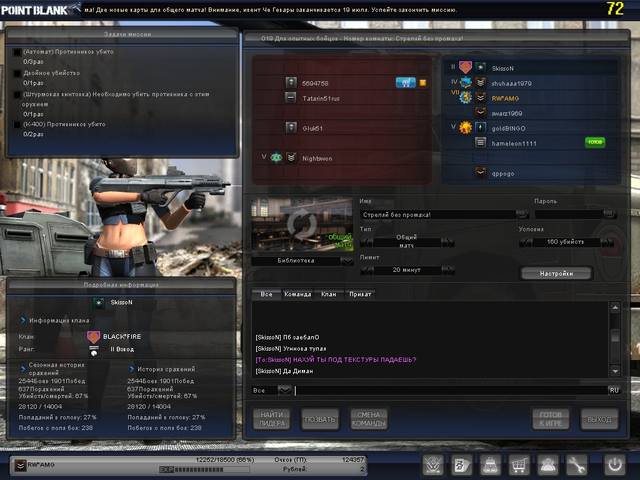The height and width of the screenshot is (480, 640).
Task: Expand Сезонная история сражений section
Action: click(23, 369)
